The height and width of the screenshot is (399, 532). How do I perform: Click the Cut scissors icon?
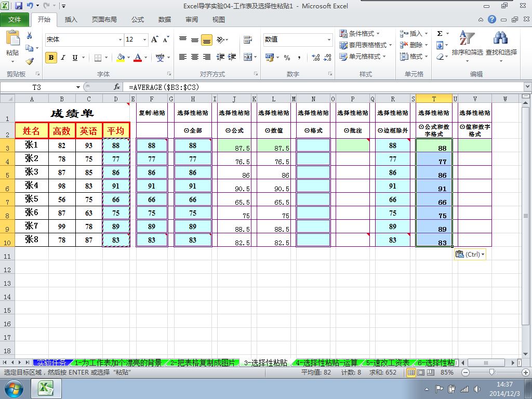[x=30, y=35]
